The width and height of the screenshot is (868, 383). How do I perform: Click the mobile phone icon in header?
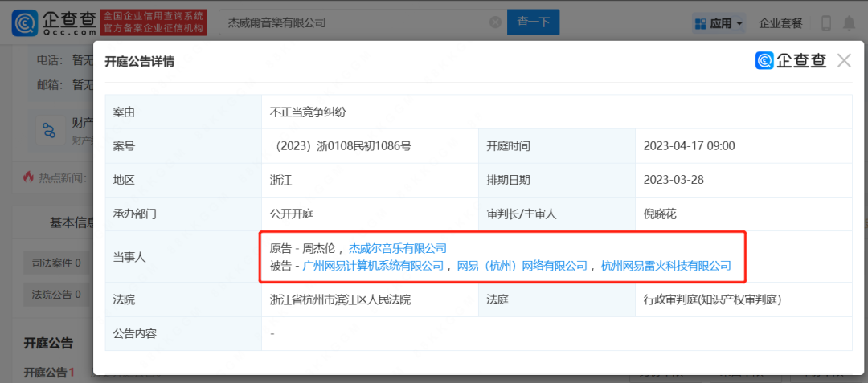[x=826, y=23]
